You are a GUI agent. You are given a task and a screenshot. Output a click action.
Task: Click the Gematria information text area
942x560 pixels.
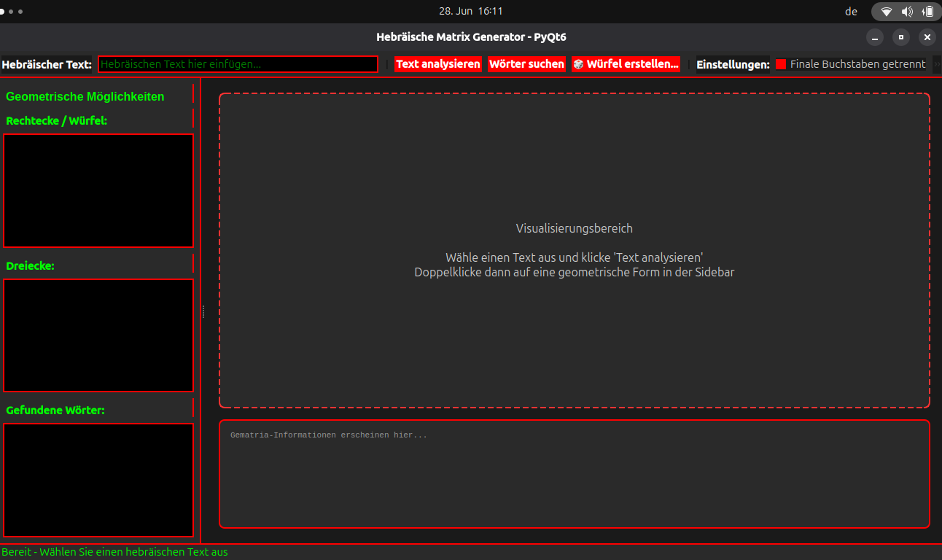pyautogui.click(x=575, y=474)
